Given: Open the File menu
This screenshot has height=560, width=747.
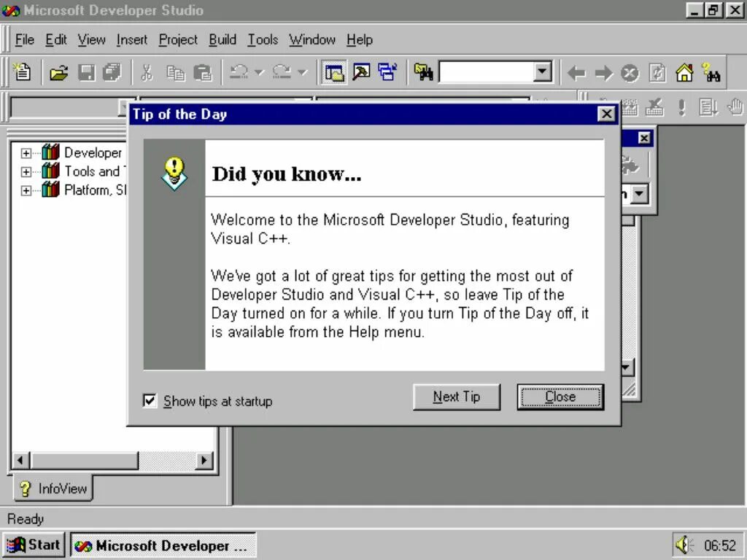Looking at the screenshot, I should [24, 39].
